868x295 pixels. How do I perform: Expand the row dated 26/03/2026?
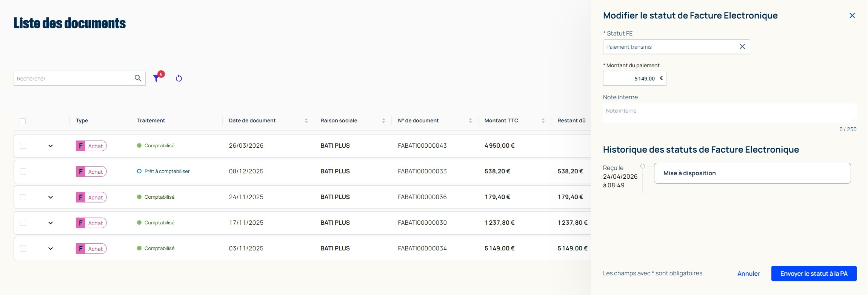point(51,146)
